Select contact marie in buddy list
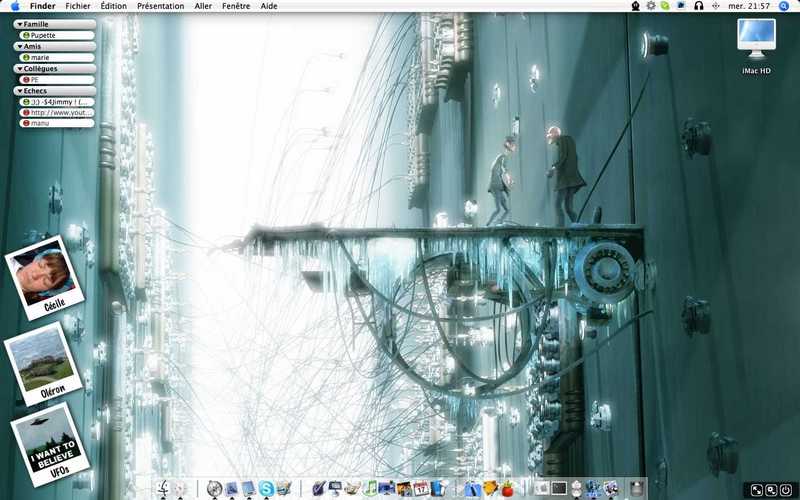Image resolution: width=800 pixels, height=500 pixels. 57,58
